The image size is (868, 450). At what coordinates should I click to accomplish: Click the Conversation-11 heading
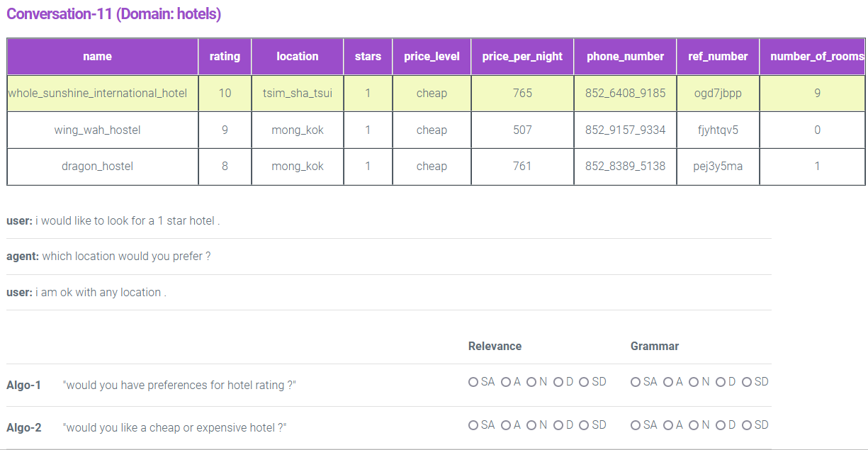pos(113,14)
